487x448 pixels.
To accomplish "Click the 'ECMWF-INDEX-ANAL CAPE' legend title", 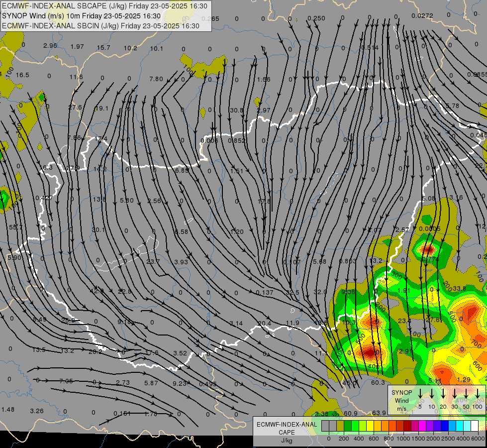I will (287, 428).
